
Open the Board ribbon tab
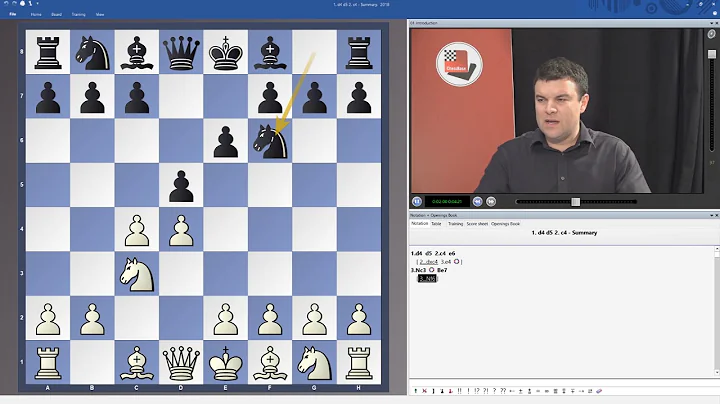(56, 14)
